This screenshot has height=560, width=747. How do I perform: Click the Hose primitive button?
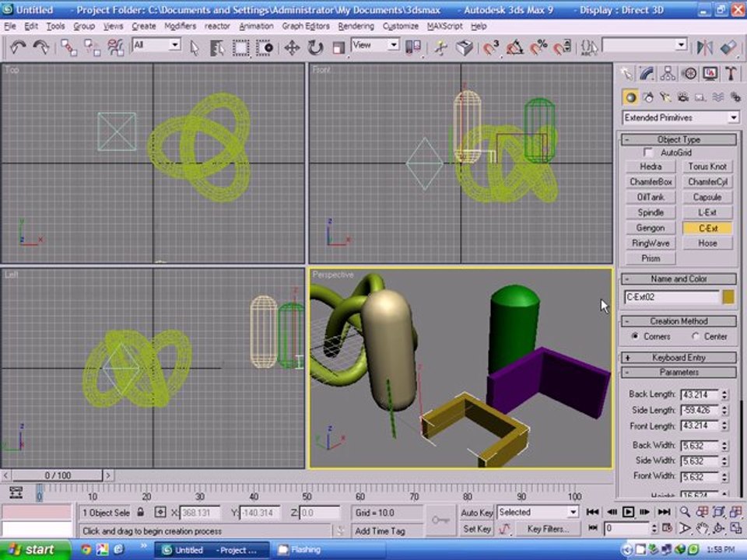tap(707, 243)
